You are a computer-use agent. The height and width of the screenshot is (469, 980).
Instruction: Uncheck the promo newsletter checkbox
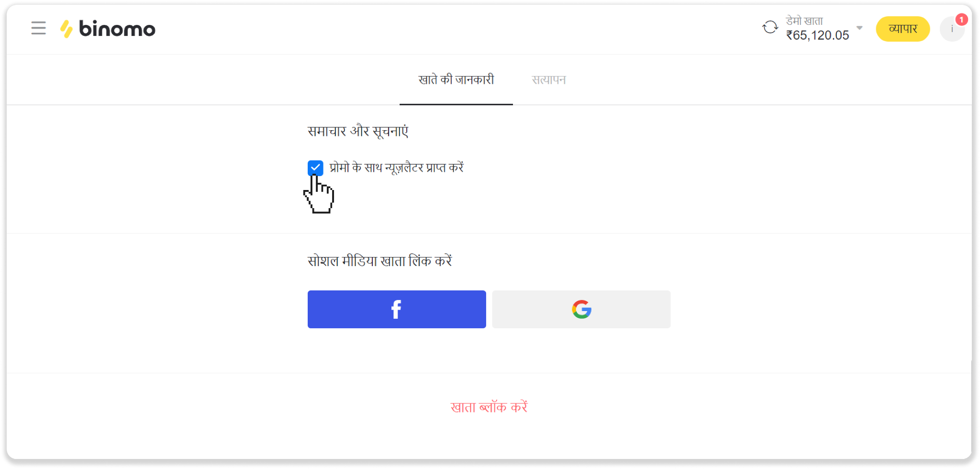[x=315, y=167]
